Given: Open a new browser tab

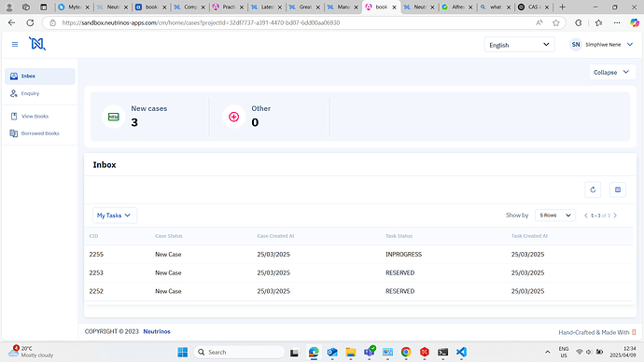Looking at the screenshot, I should 562,7.
